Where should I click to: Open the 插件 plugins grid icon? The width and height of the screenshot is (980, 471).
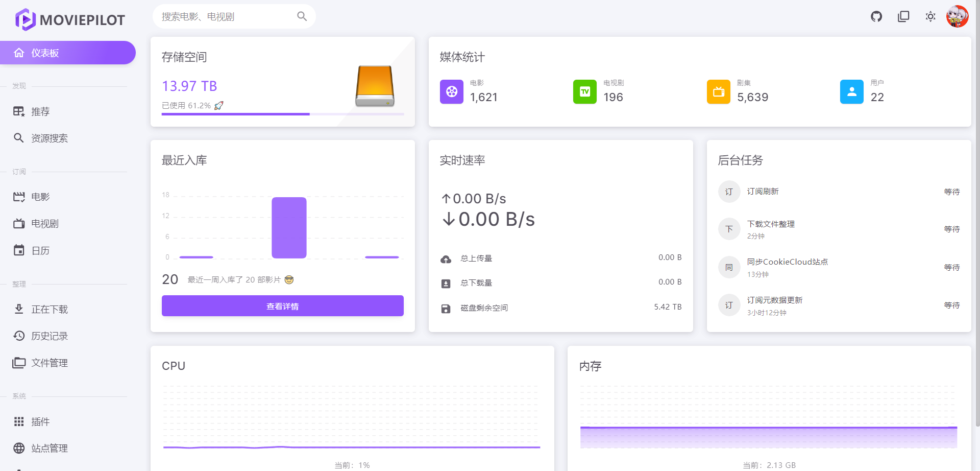coord(19,421)
